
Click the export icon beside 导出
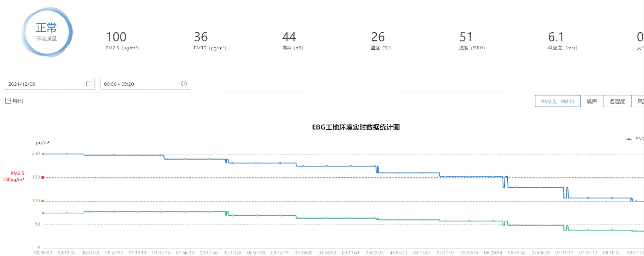[x=8, y=101]
